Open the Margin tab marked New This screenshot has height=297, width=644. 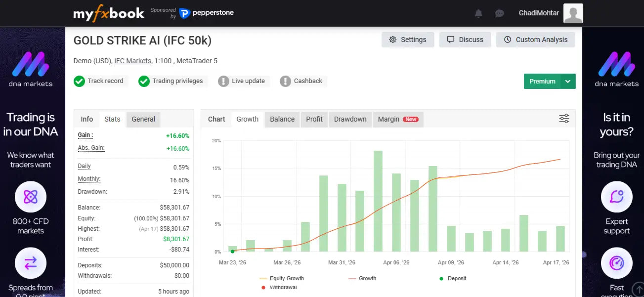coord(398,119)
